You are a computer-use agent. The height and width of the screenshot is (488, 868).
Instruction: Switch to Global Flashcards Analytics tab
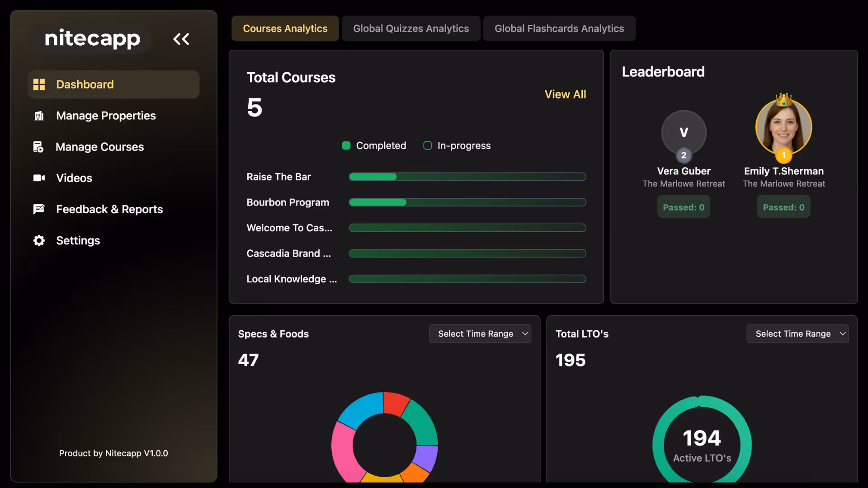559,28
